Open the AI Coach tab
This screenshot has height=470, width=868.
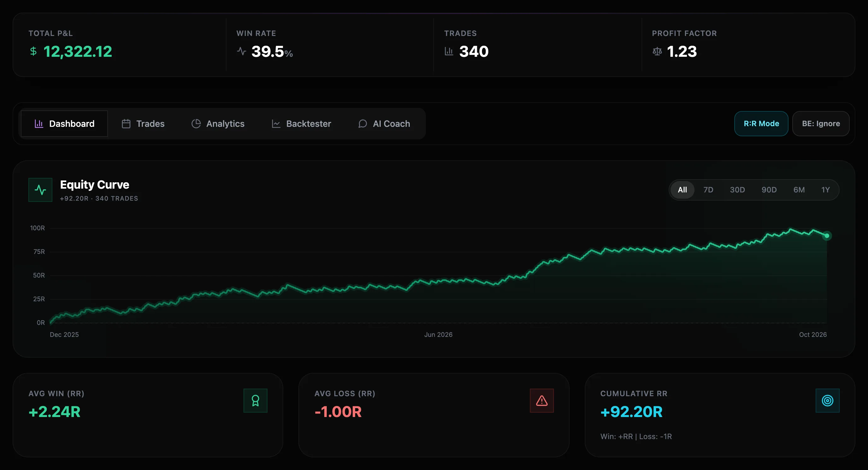tap(384, 124)
